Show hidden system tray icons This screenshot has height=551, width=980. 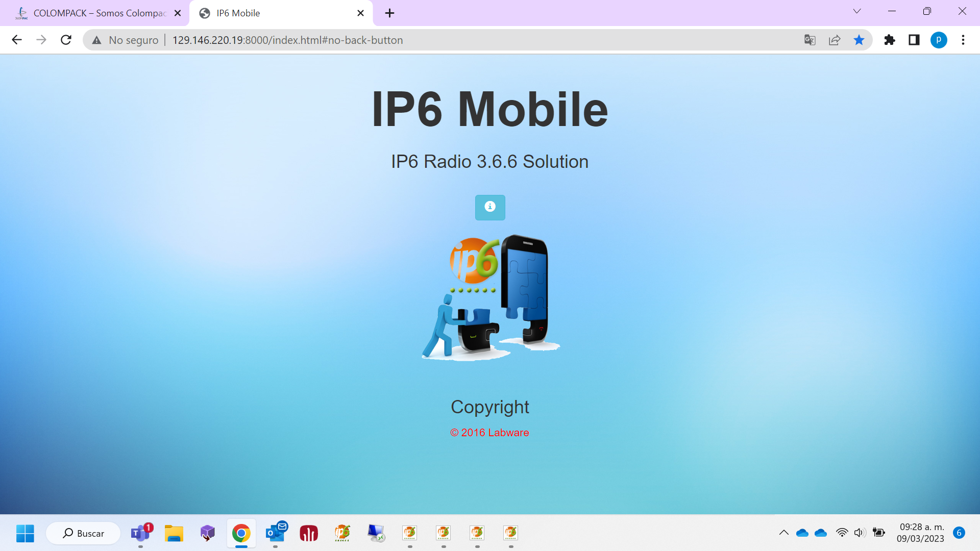[784, 533]
